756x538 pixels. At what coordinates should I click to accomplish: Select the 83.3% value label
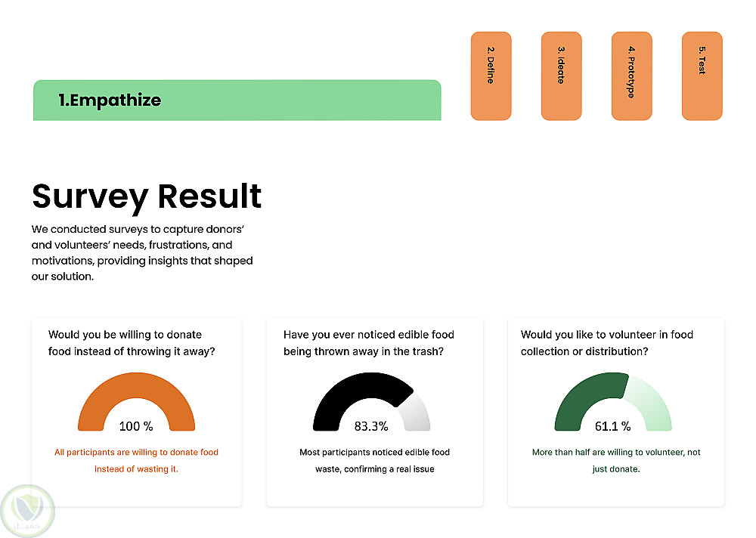[371, 426]
